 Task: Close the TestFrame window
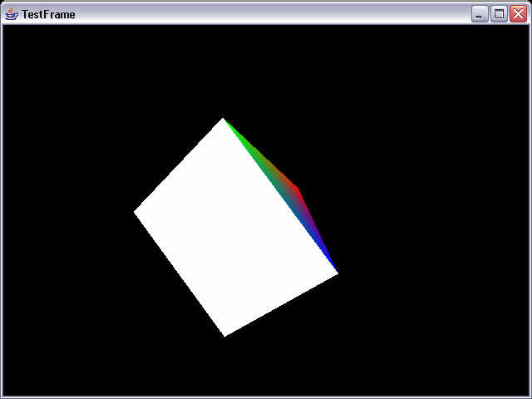tap(518, 14)
